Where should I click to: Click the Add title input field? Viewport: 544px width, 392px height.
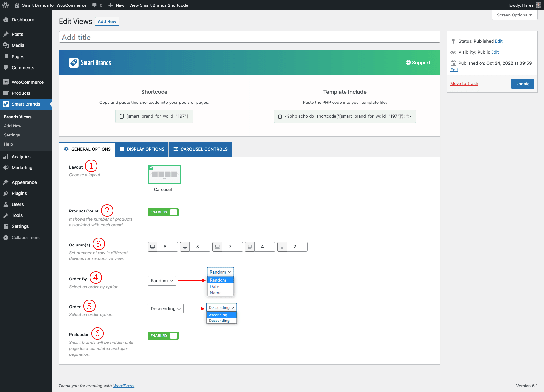click(249, 37)
